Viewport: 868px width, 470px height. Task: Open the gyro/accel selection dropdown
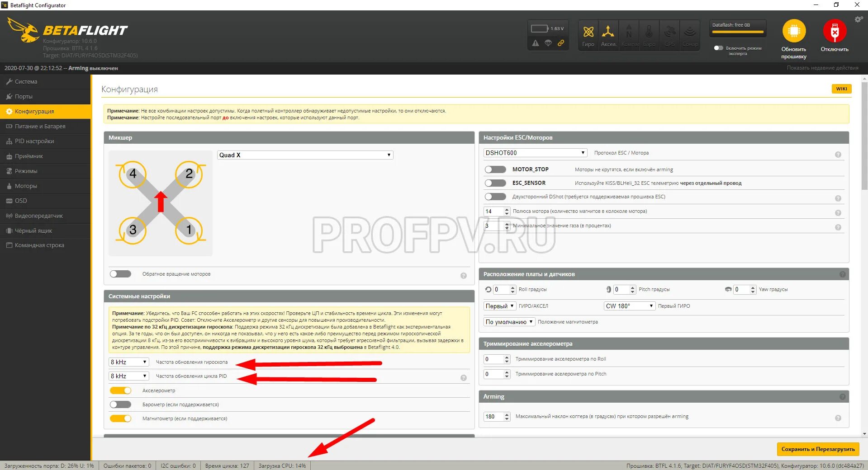pyautogui.click(x=500, y=306)
